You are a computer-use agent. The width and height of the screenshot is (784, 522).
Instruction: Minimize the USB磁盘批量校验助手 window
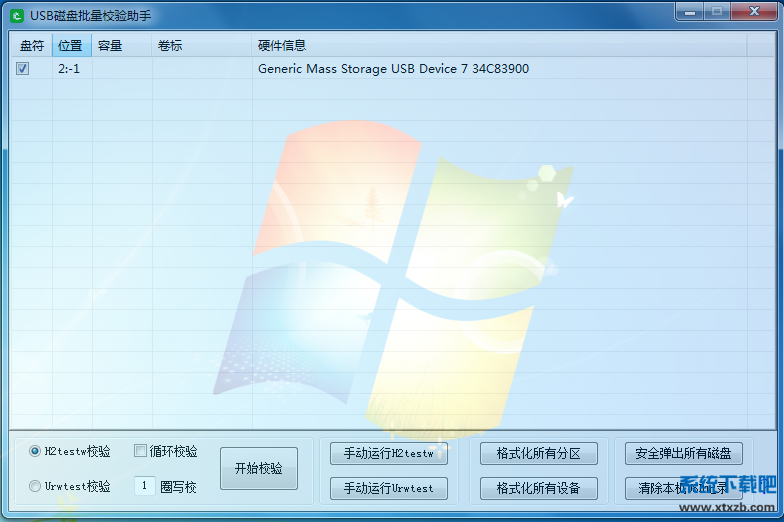pos(690,12)
